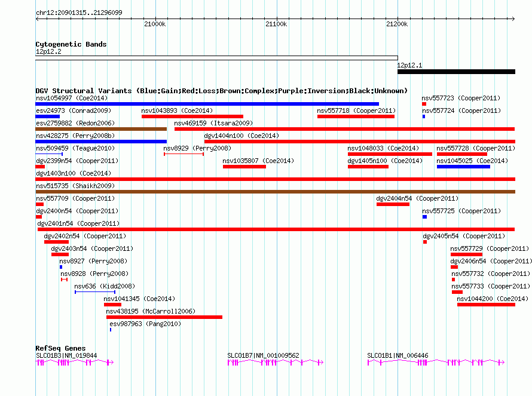532x396 pixels.
Task: Select nsv557724 (Cooper2011) variant label
Action: point(461,110)
